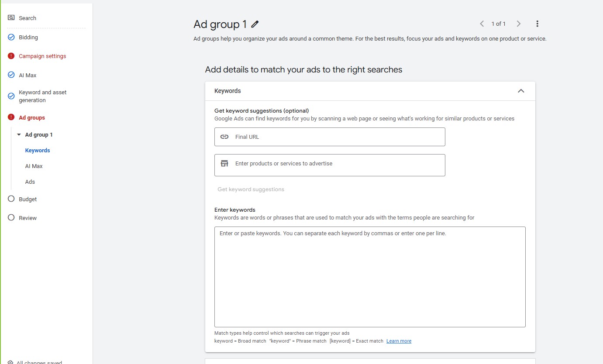
Task: Open the Ad groups step in sidebar
Action: (x=32, y=118)
